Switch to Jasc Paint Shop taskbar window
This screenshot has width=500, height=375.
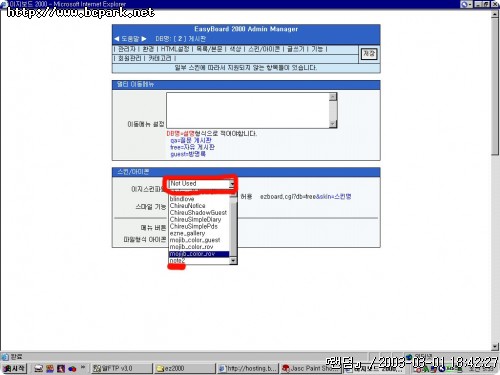(x=310, y=368)
